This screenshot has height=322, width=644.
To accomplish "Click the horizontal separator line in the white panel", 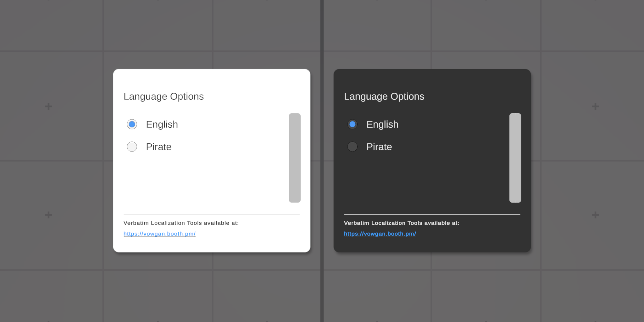I will (x=212, y=214).
